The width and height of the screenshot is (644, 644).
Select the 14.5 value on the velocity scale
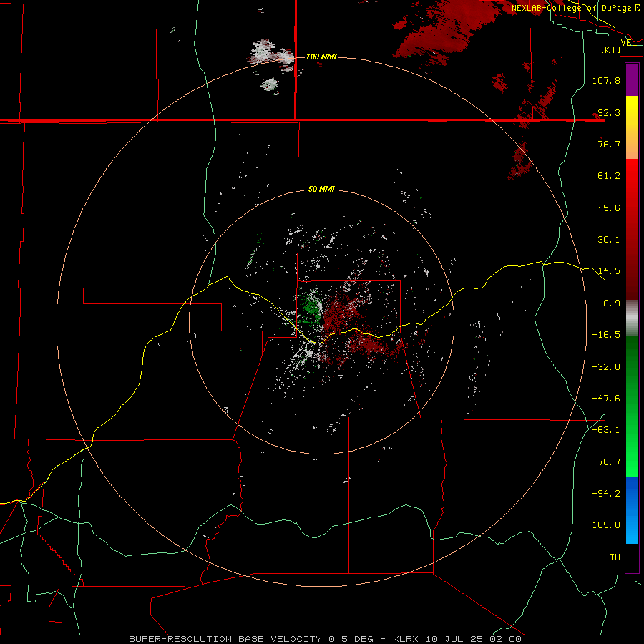[x=609, y=271]
